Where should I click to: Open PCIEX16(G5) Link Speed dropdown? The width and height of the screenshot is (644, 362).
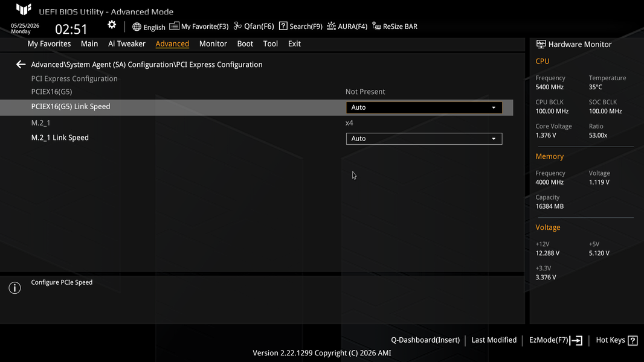[x=424, y=107]
